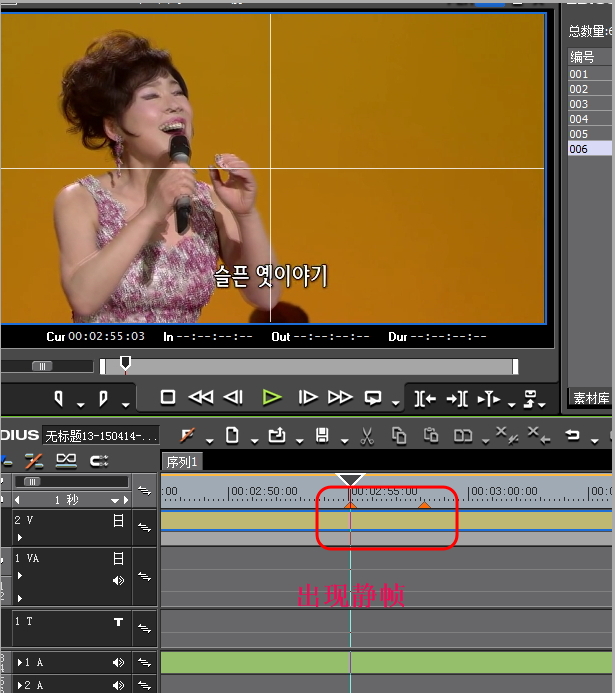Screen dimensions: 615x693
Task: Click the second orange marker on the timeline ruler
Action: pos(424,505)
